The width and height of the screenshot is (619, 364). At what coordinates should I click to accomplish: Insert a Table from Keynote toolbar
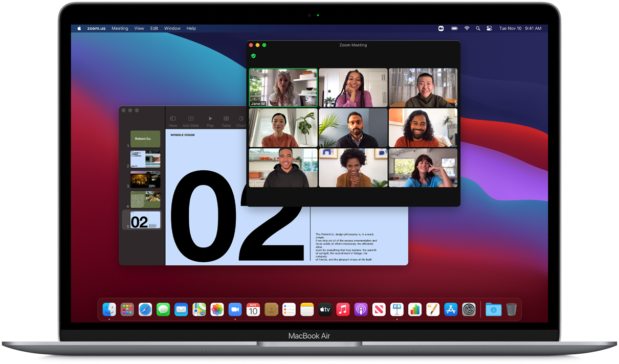(226, 121)
